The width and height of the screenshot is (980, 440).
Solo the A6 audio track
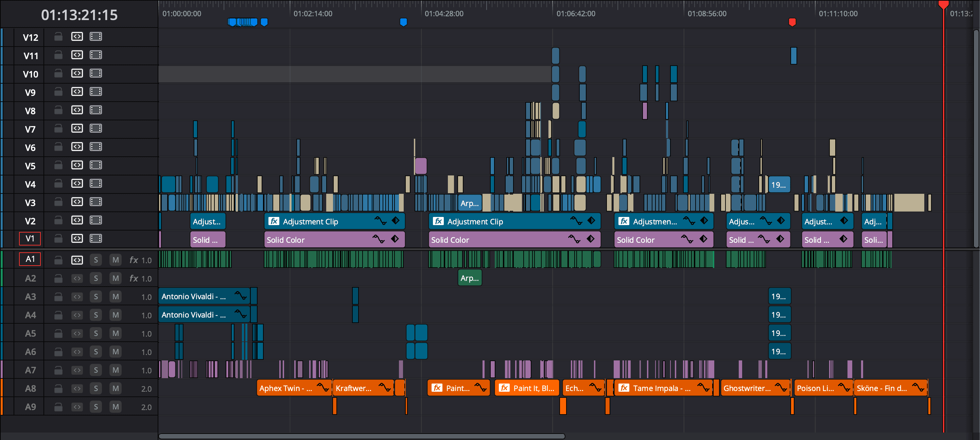point(95,352)
